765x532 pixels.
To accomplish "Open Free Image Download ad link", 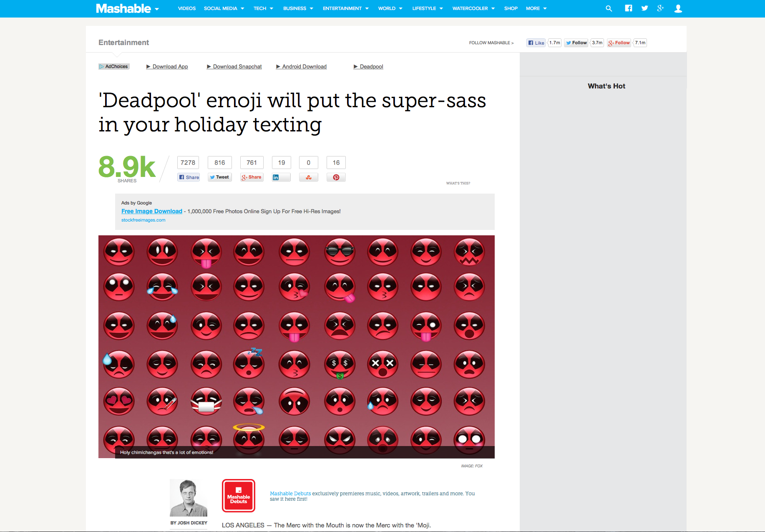I will coord(152,211).
